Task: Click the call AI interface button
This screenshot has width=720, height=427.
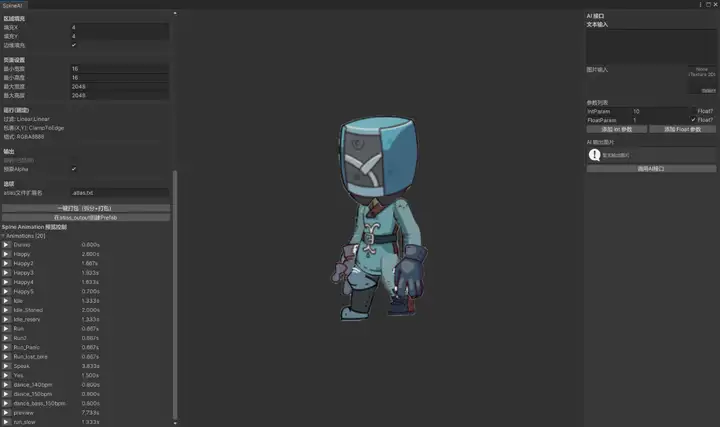Action: [651, 169]
